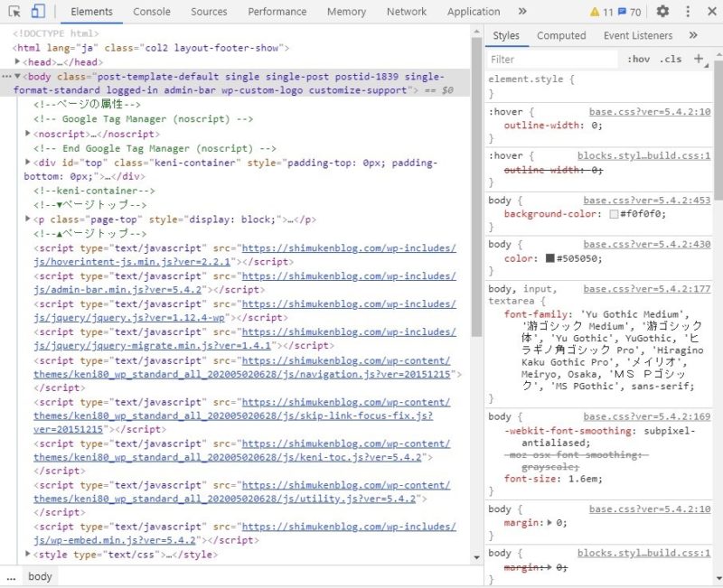The image size is (723, 588).
Task: Open base.css?ver=5.4.2:169 source link
Action: (646, 416)
